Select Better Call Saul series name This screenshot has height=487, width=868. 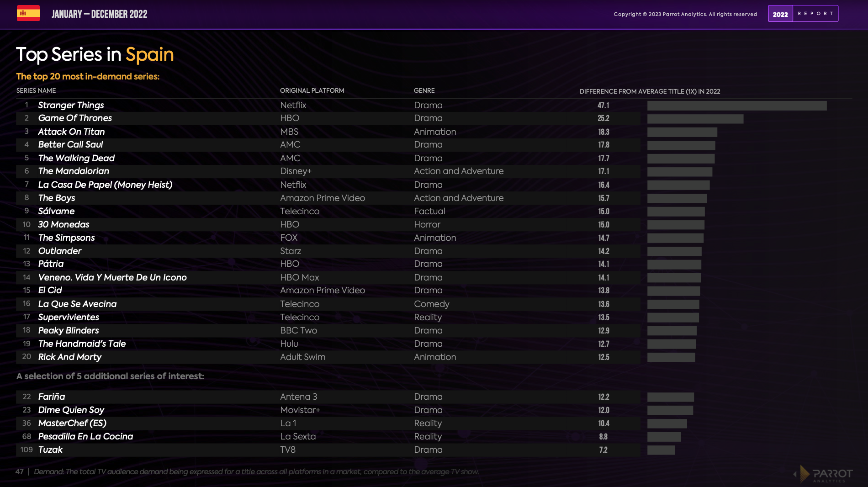pos(71,144)
